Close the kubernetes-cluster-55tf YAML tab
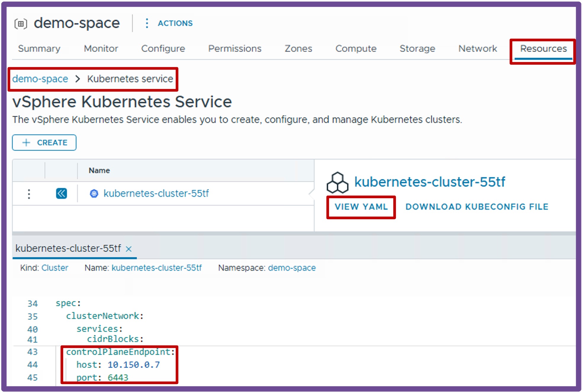Screen dimensions: 582x392 click(128, 249)
